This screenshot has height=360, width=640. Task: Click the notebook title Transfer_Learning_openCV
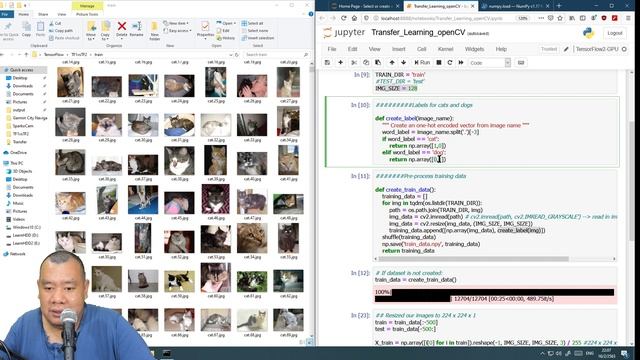(418, 33)
